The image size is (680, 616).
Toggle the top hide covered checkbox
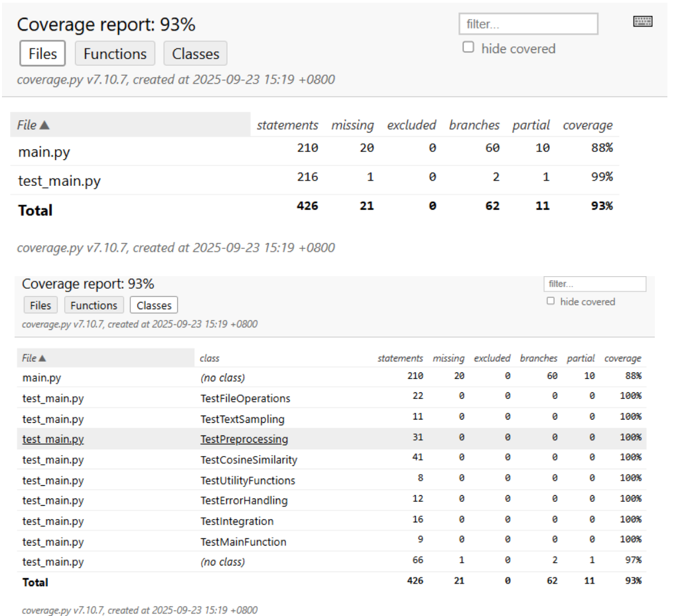point(468,48)
